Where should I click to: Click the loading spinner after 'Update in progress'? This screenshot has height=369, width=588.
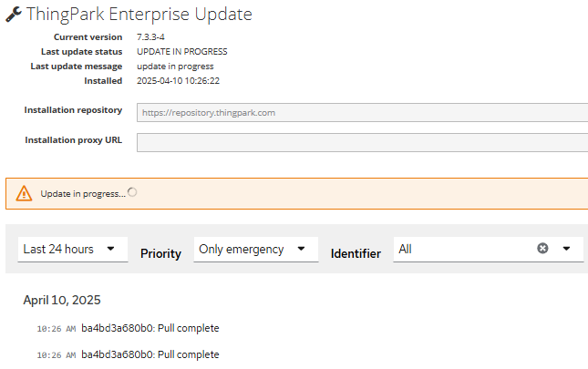(x=133, y=192)
